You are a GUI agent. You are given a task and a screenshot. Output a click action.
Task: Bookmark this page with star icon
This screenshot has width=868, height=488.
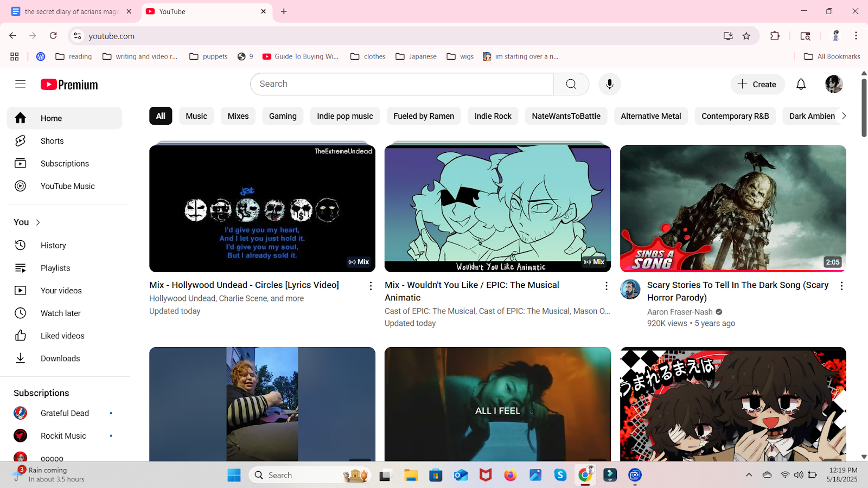point(746,36)
